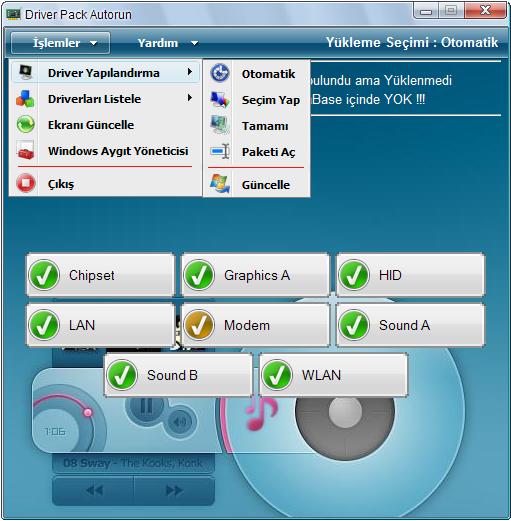Screen dimensions: 511x521
Task: Toggle the Chipset green checkmark
Action: [44, 275]
